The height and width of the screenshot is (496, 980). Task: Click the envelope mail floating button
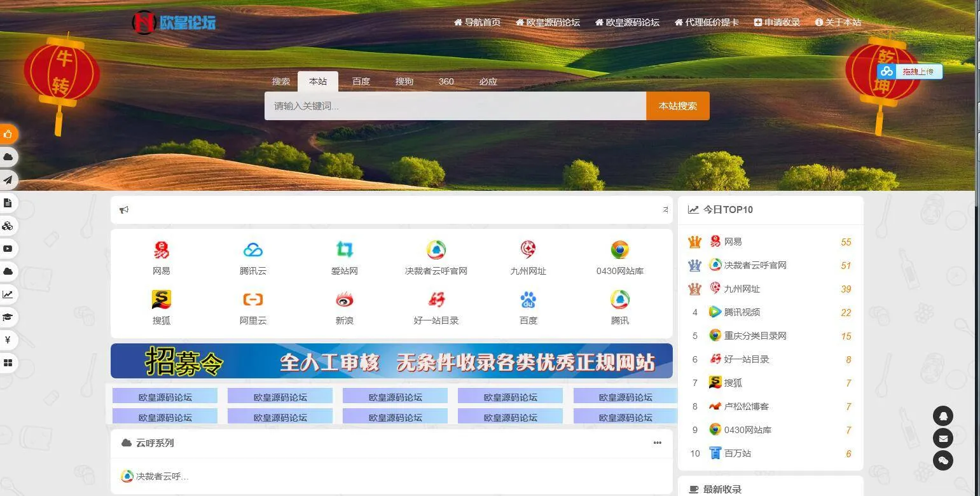(943, 438)
